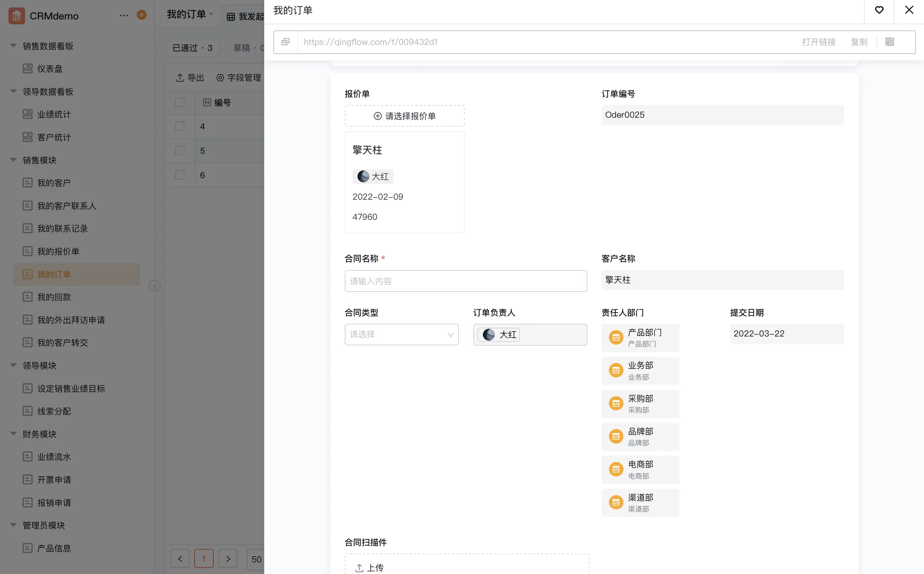The height and width of the screenshot is (574, 924).
Task: Switch to the 已通过 · 3 tab
Action: pyautogui.click(x=192, y=48)
